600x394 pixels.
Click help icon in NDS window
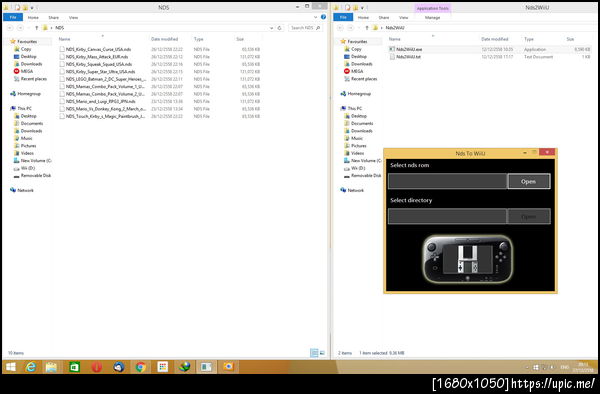323,17
